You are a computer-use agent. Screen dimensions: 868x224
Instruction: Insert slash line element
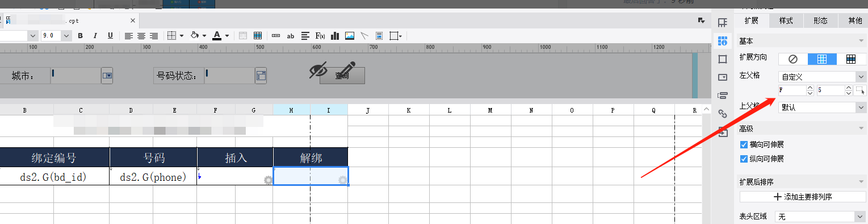pos(364,36)
